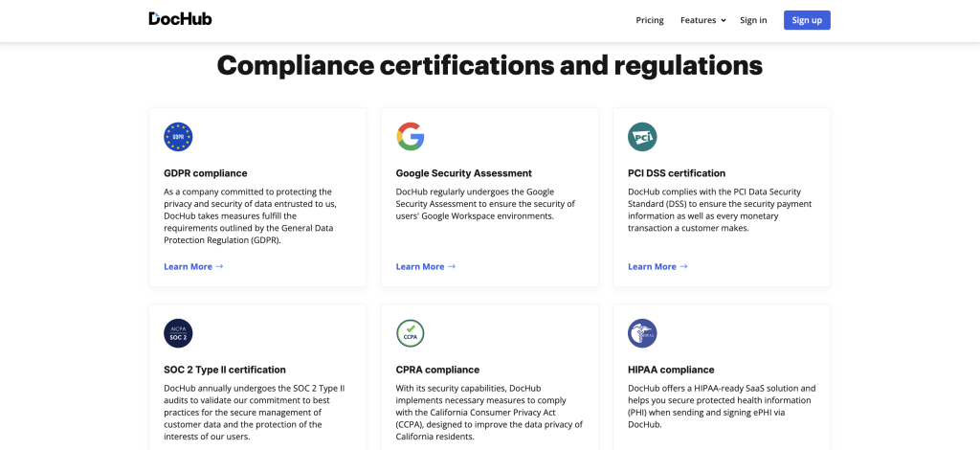This screenshot has width=980, height=450.
Task: Click the PCI badge icon
Action: (x=642, y=137)
